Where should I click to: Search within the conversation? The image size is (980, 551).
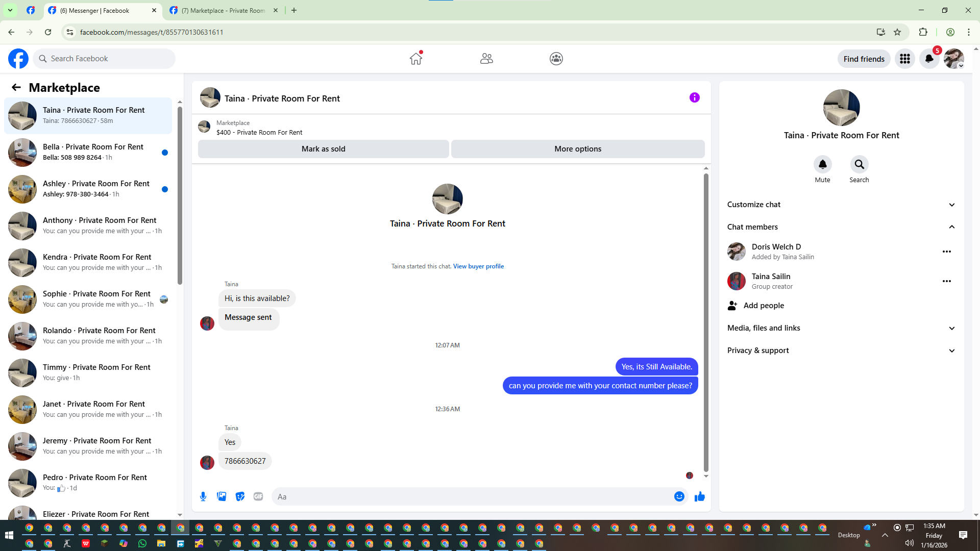coord(859,165)
